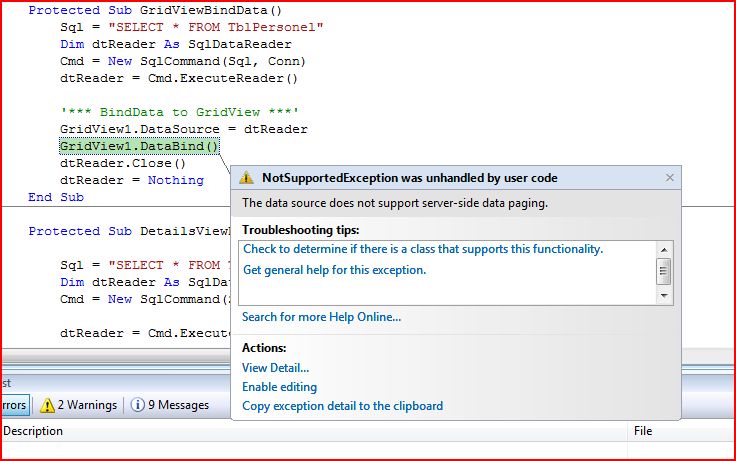Click the exception warning triangle icon
This screenshot has width=736, height=461.
(248, 178)
